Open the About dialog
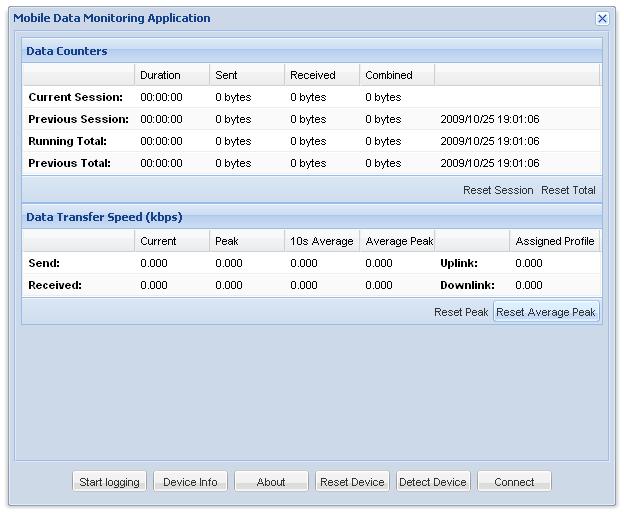This screenshot has height=514, width=624. tap(271, 482)
